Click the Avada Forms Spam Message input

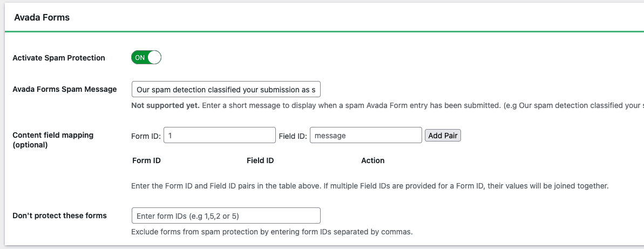pos(226,90)
